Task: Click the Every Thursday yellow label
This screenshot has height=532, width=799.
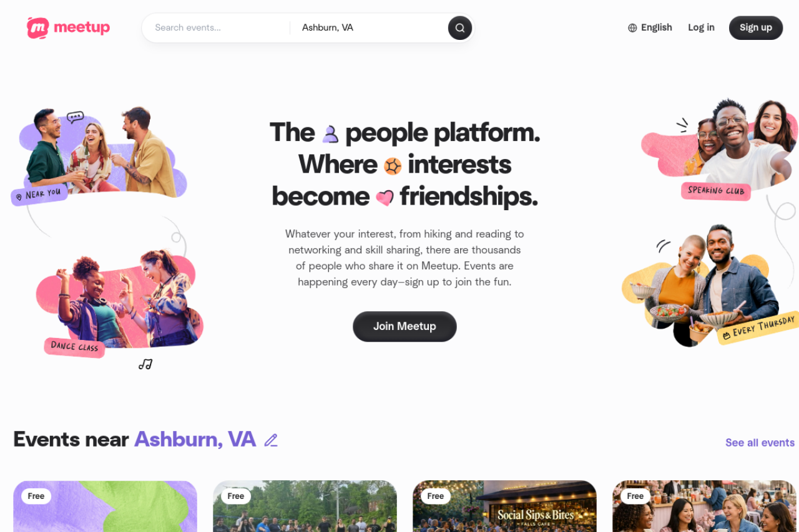Action: (760, 328)
